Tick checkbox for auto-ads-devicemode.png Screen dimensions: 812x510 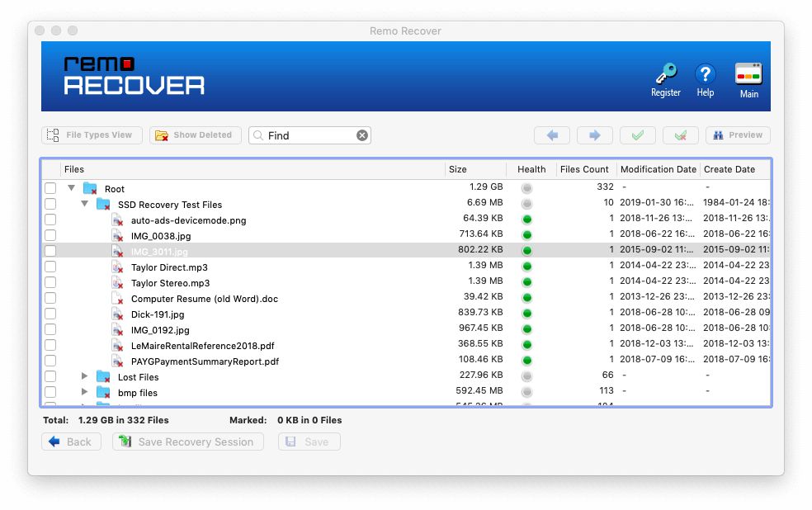50,220
